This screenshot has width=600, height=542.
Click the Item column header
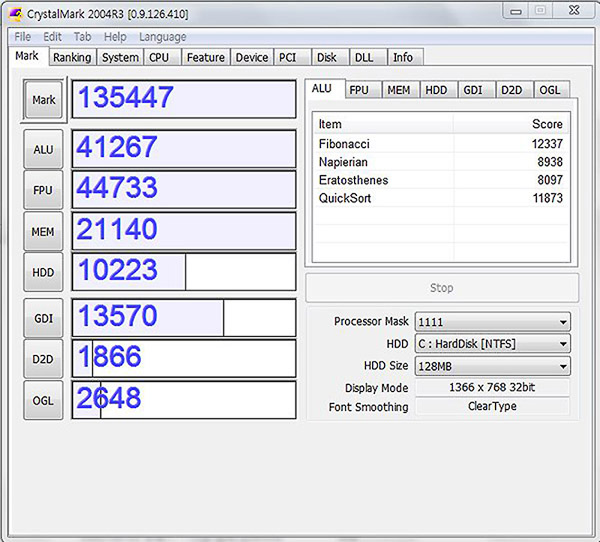tap(383, 124)
